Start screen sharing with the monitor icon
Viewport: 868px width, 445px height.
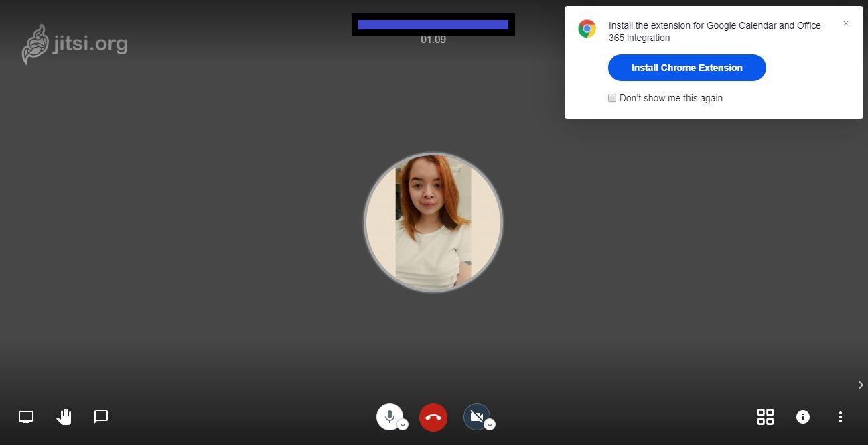[x=26, y=417]
